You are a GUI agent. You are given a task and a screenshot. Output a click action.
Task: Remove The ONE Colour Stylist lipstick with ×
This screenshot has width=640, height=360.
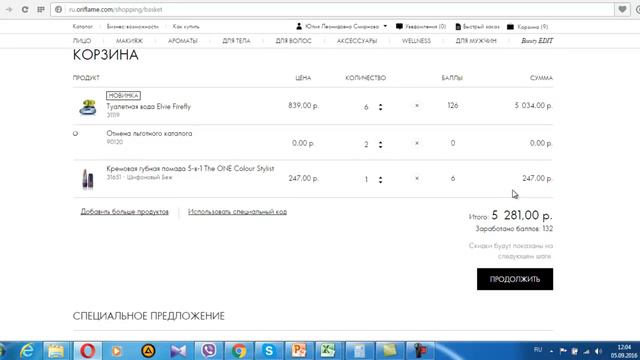coord(417,178)
